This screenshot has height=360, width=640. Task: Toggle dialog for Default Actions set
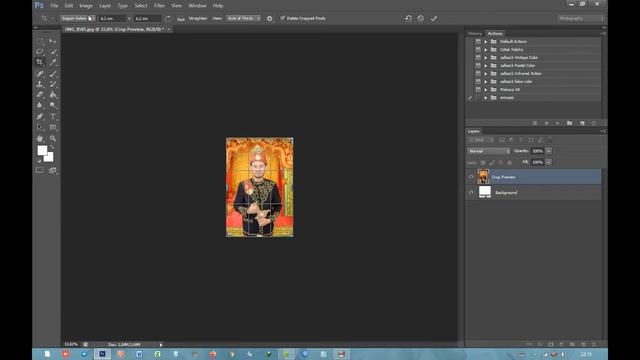pos(478,42)
